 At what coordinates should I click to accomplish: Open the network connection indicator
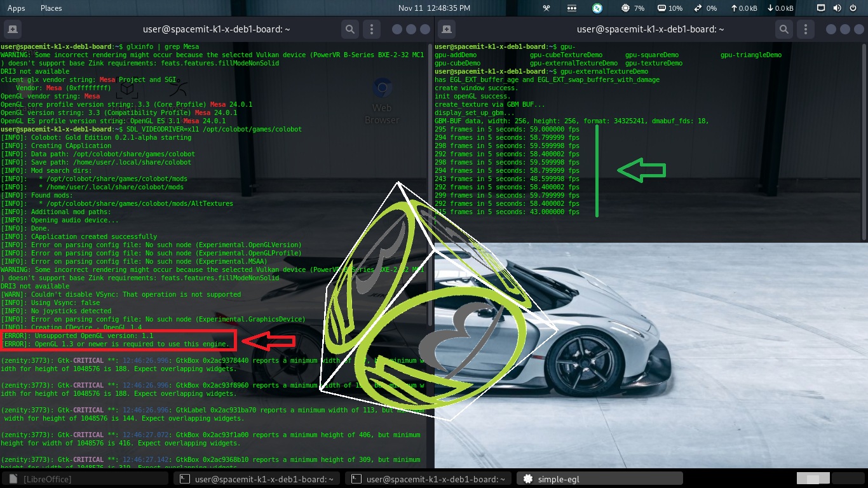pyautogui.click(x=820, y=8)
